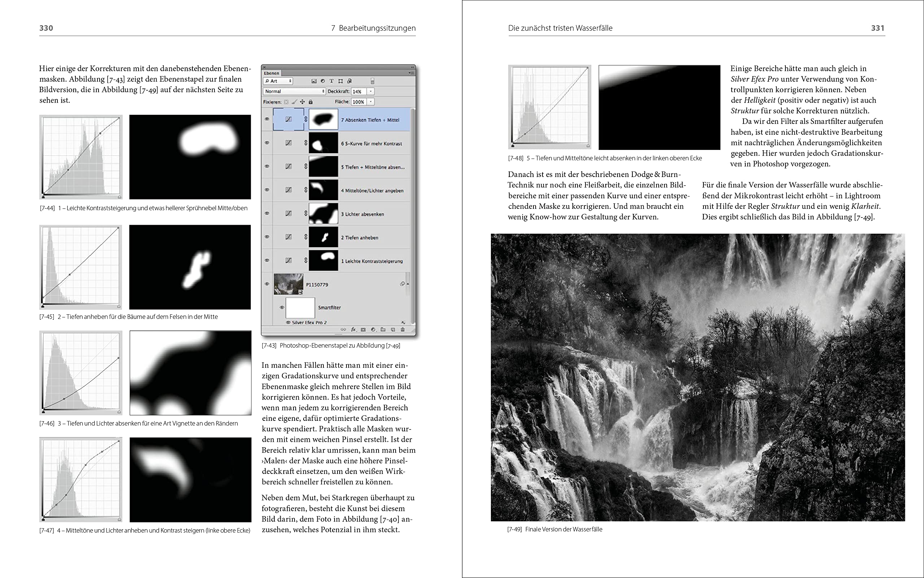Click the shape layer filter icon
Viewport: 924px width, 578px height.
(341, 81)
